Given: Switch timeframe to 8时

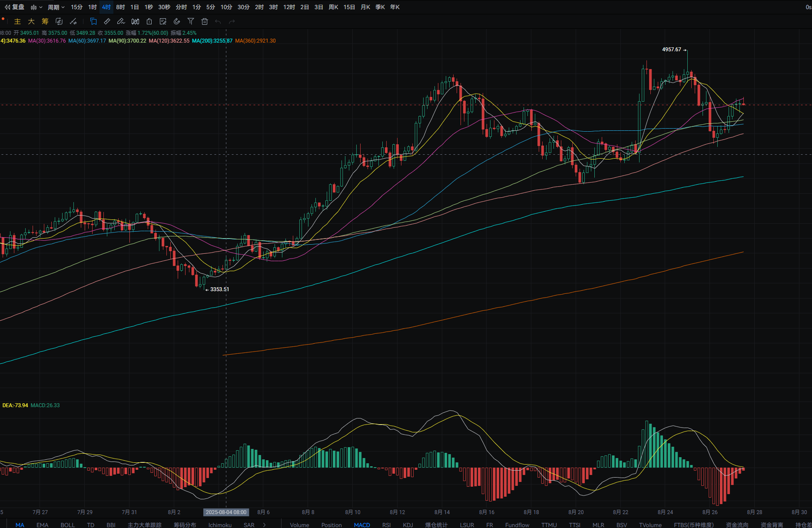Looking at the screenshot, I should tap(120, 7).
